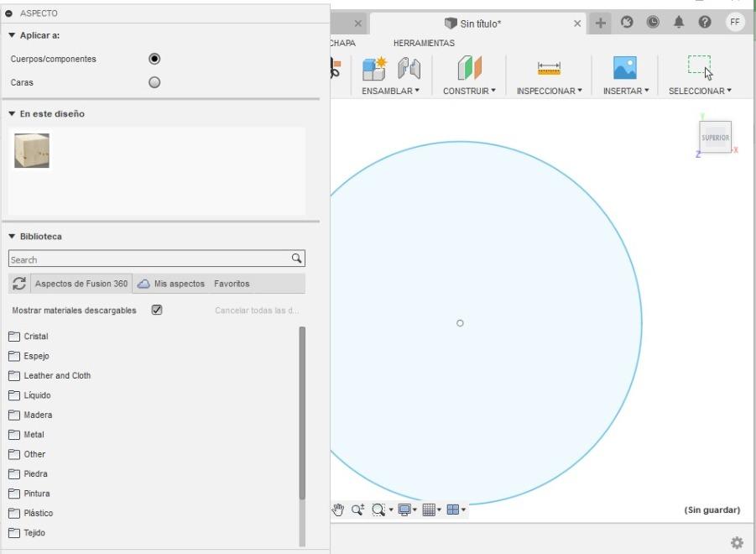This screenshot has height=554, width=756.
Task: Switch to the HERRAMIENTAS ribbon tab
Action: tap(424, 44)
